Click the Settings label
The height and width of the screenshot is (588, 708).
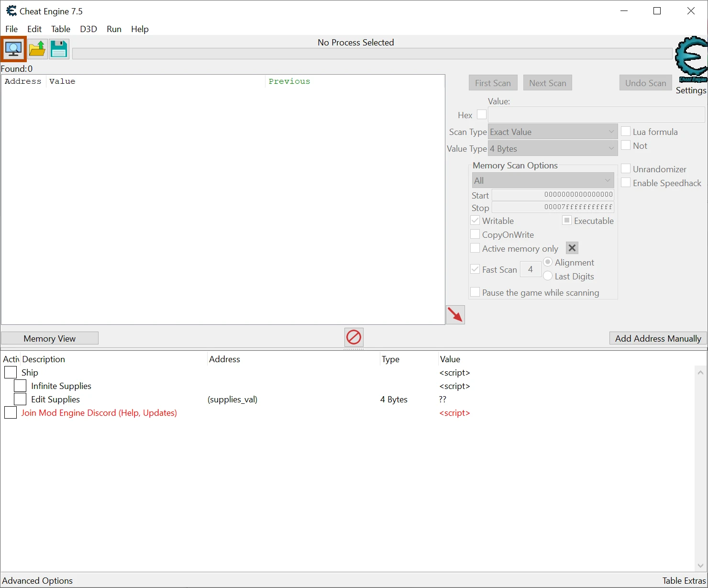(691, 90)
